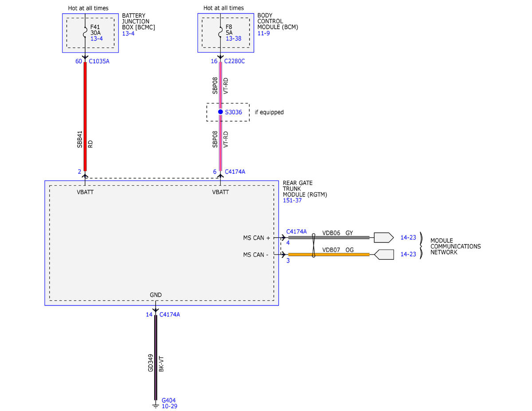The height and width of the screenshot is (411, 532).
Task: Follow the 11-9 link under BODY CONTROL MODULE
Action: (264, 34)
